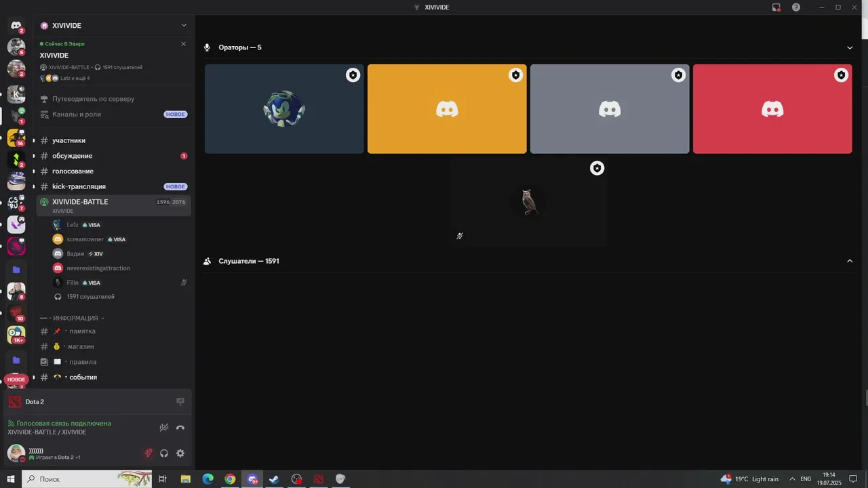Open the weather widget 19°C Light rain
Screen dimensions: 868x488
pos(749,479)
